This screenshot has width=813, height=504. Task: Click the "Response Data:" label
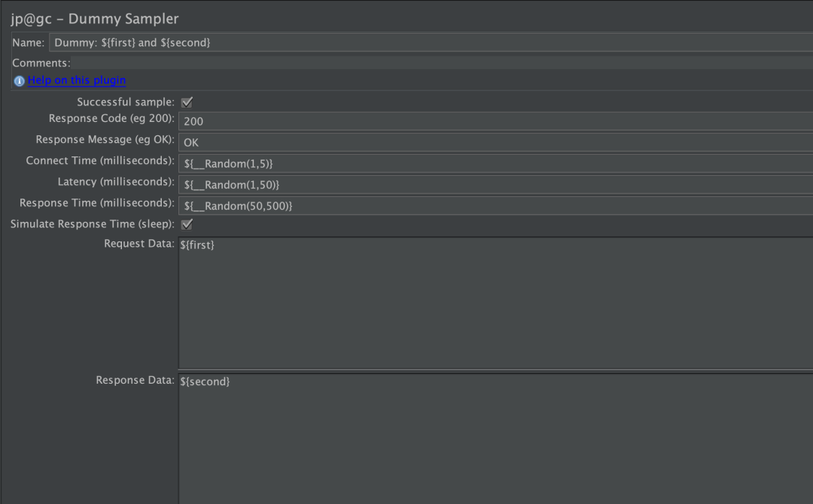point(135,381)
